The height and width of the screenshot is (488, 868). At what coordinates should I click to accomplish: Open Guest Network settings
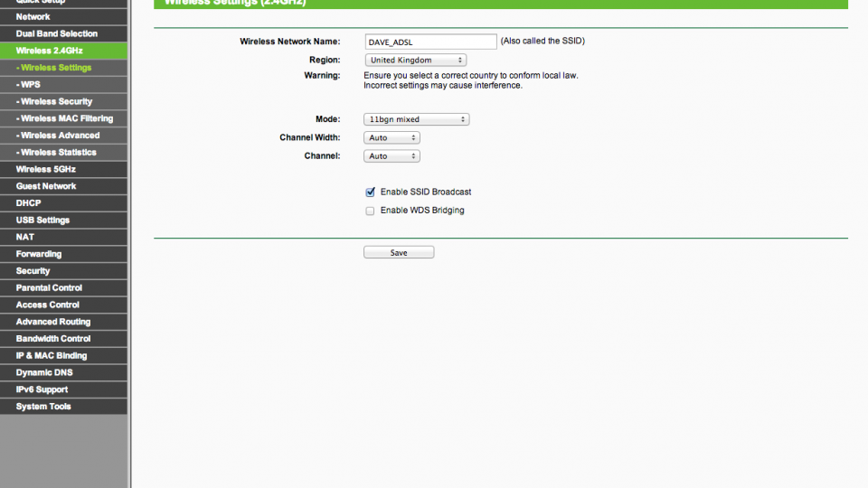click(63, 186)
